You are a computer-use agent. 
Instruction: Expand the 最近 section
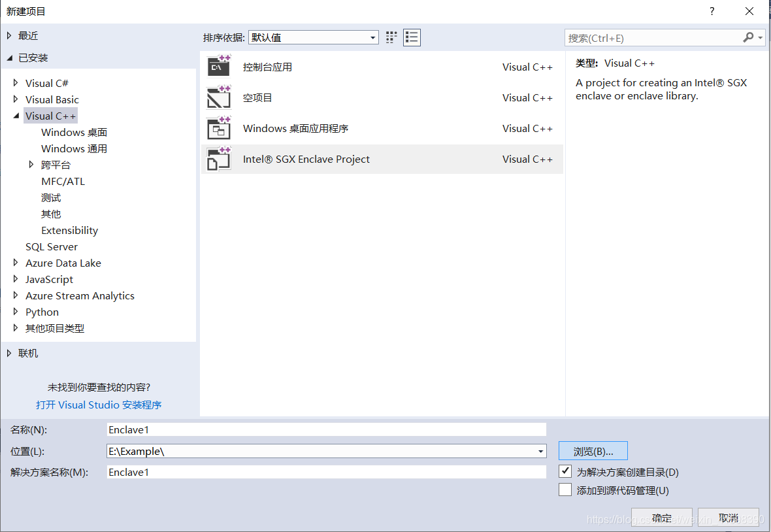[9, 35]
